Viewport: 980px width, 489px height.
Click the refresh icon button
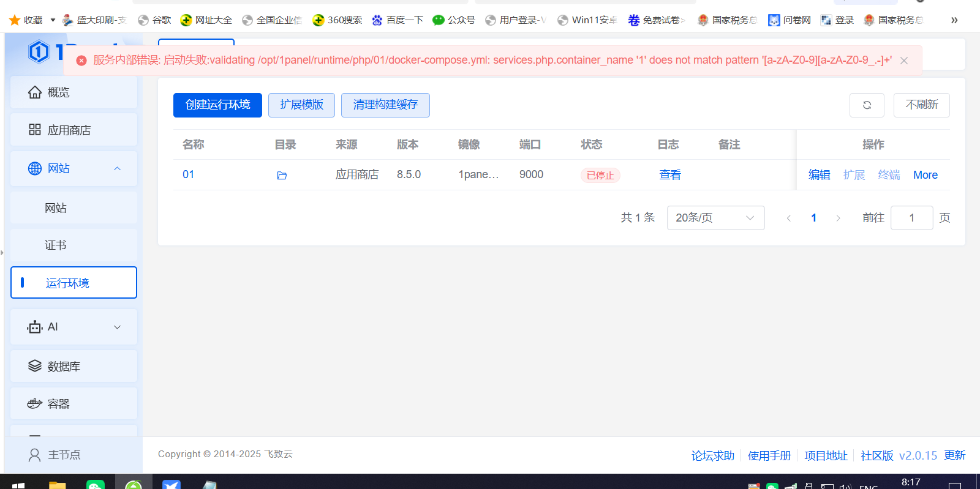coord(867,105)
